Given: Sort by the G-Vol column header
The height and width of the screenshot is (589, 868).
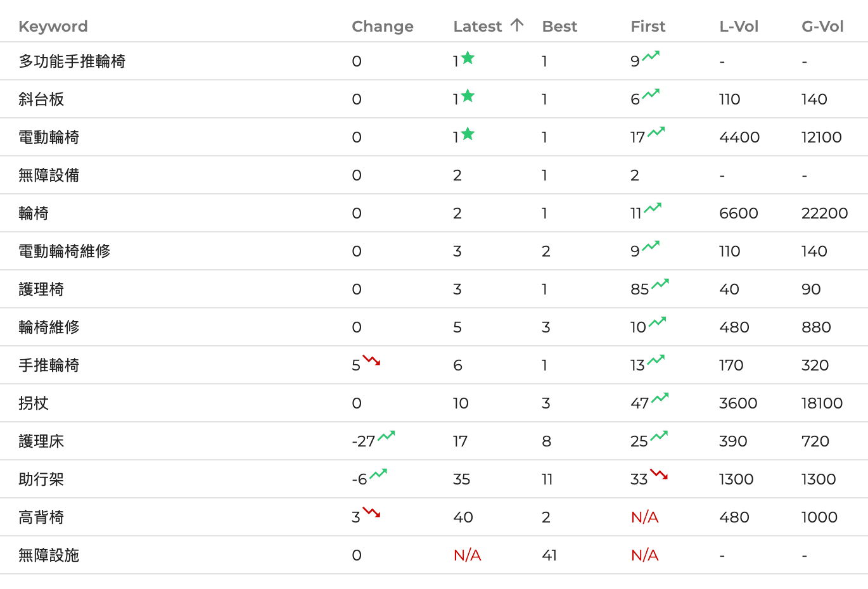Looking at the screenshot, I should point(822,27).
